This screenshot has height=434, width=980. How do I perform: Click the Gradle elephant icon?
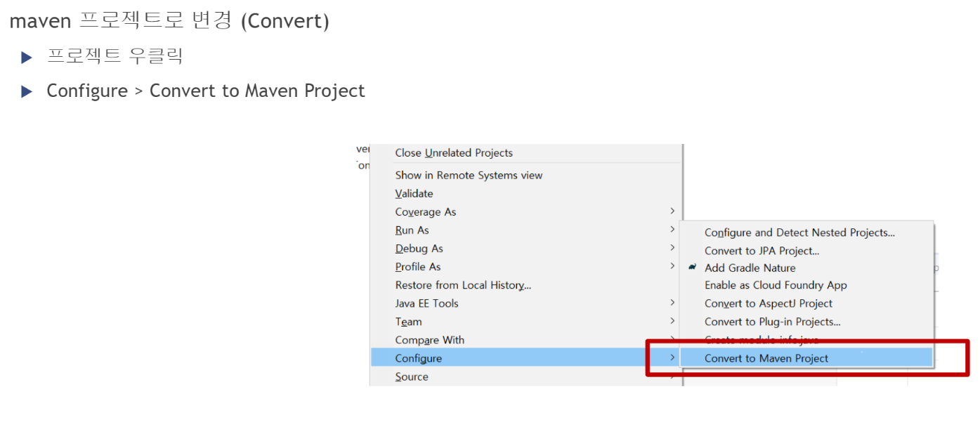click(693, 268)
